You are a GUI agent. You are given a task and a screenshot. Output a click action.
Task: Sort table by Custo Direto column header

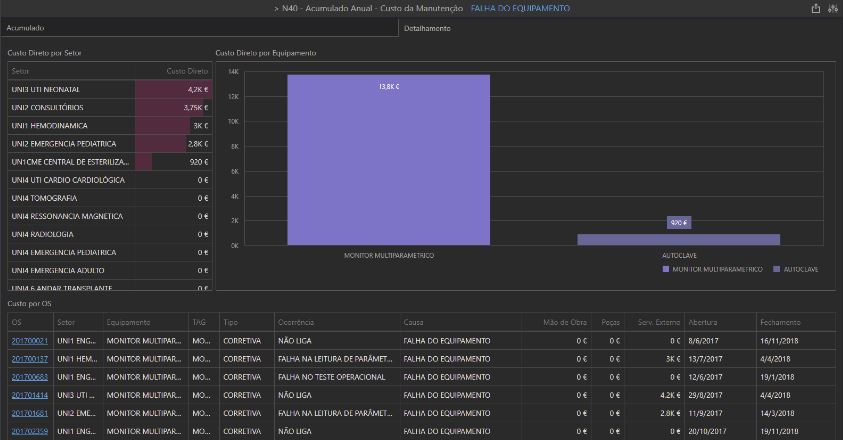[x=186, y=71]
